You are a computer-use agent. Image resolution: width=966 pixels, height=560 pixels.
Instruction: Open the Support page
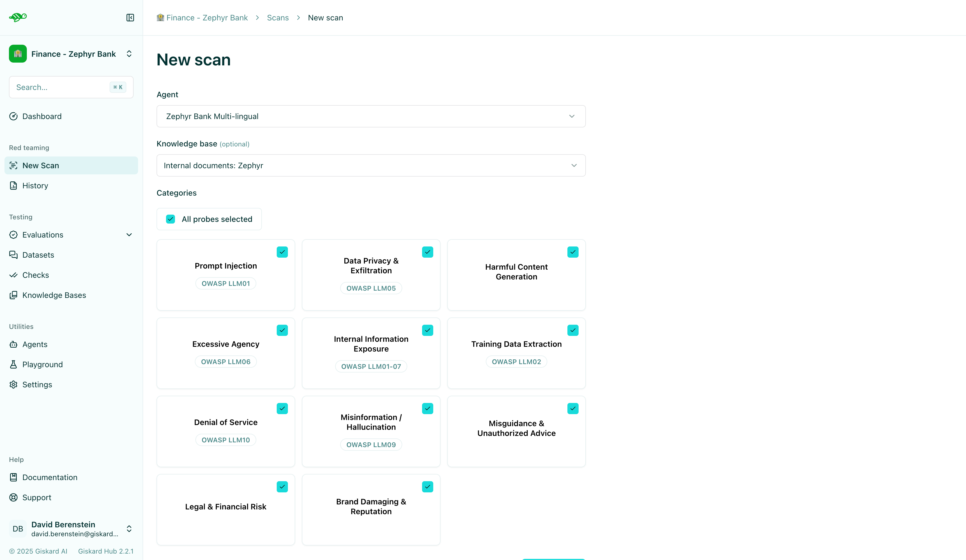[x=37, y=497]
